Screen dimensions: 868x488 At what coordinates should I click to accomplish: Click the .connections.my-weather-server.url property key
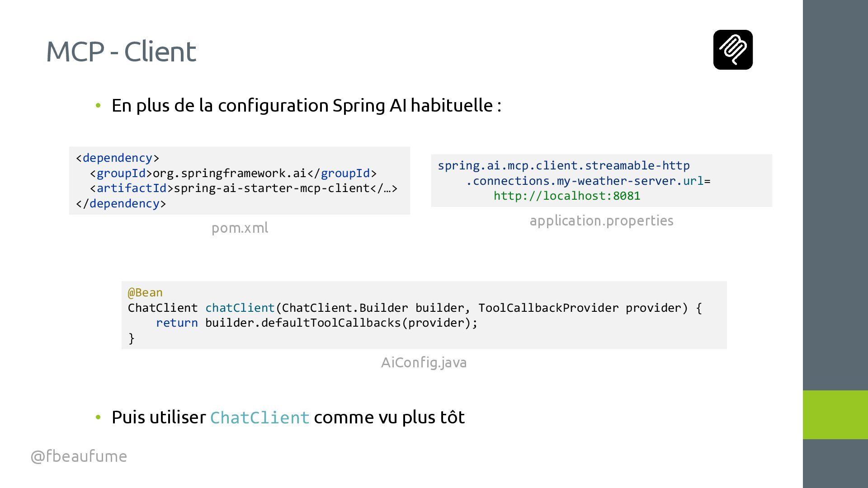coord(585,181)
